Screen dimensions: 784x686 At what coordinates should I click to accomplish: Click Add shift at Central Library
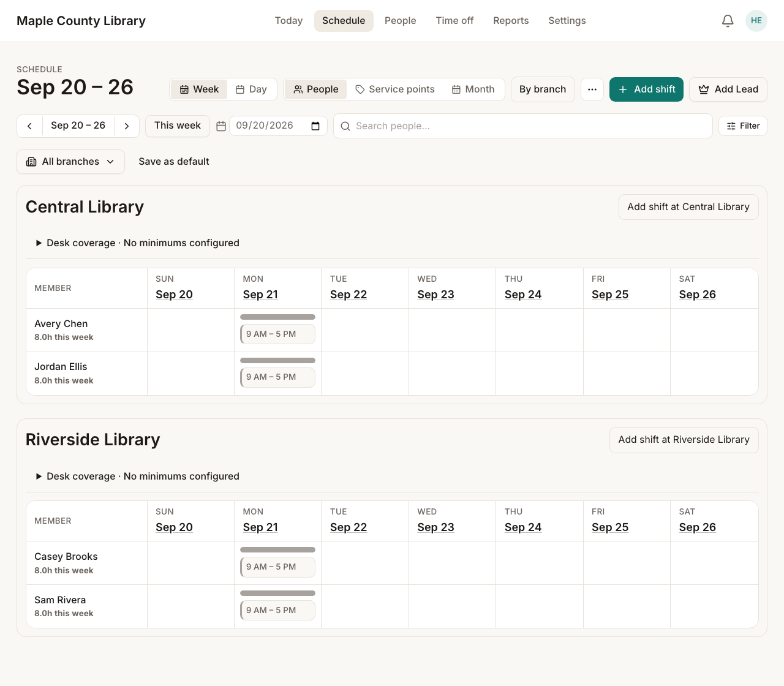[x=688, y=207]
